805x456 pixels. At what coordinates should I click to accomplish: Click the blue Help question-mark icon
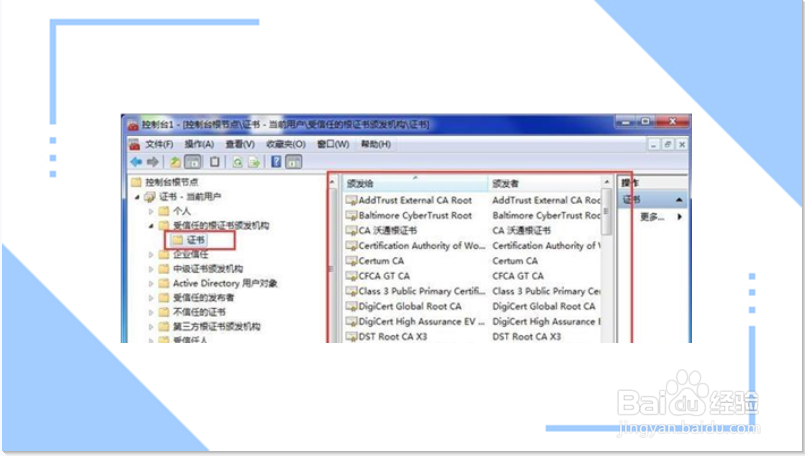(x=276, y=162)
